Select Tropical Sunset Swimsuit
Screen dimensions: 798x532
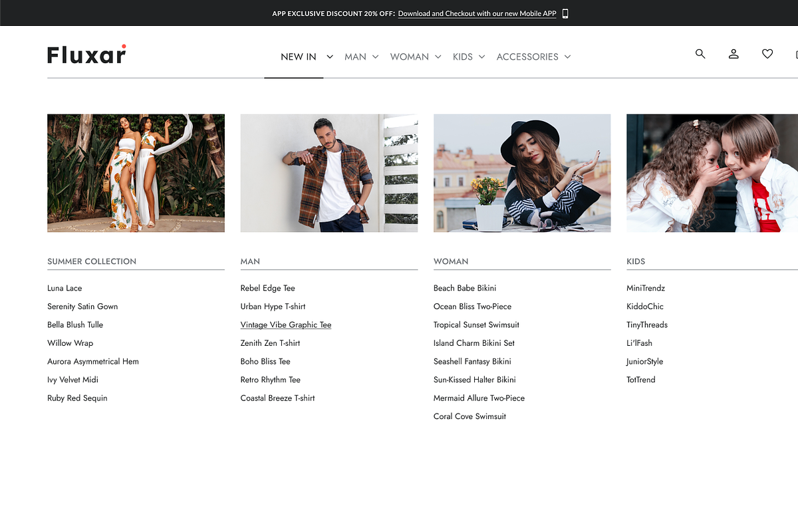tap(476, 325)
